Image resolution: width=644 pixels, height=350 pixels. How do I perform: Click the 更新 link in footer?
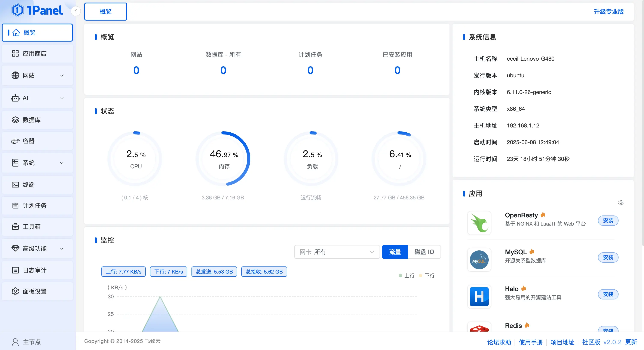pos(631,342)
